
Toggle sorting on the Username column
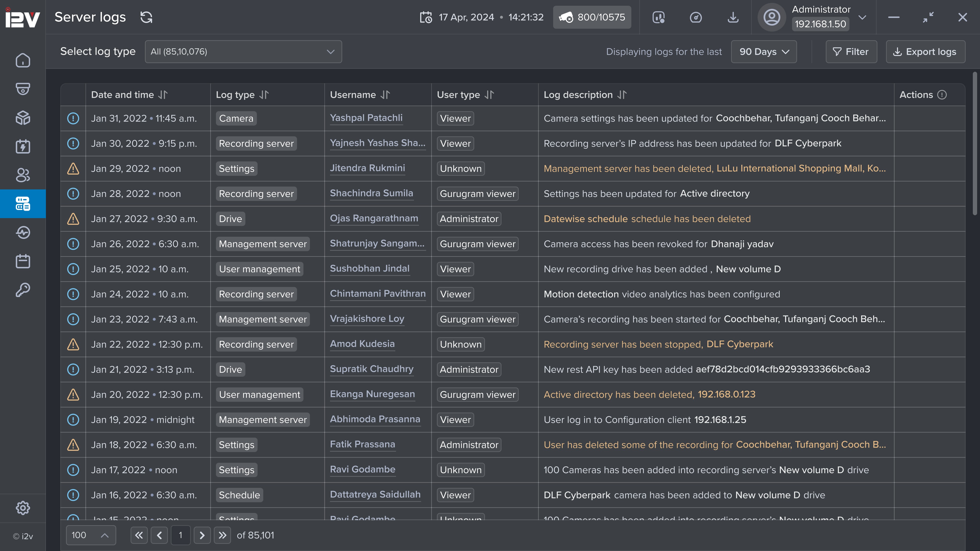(385, 95)
